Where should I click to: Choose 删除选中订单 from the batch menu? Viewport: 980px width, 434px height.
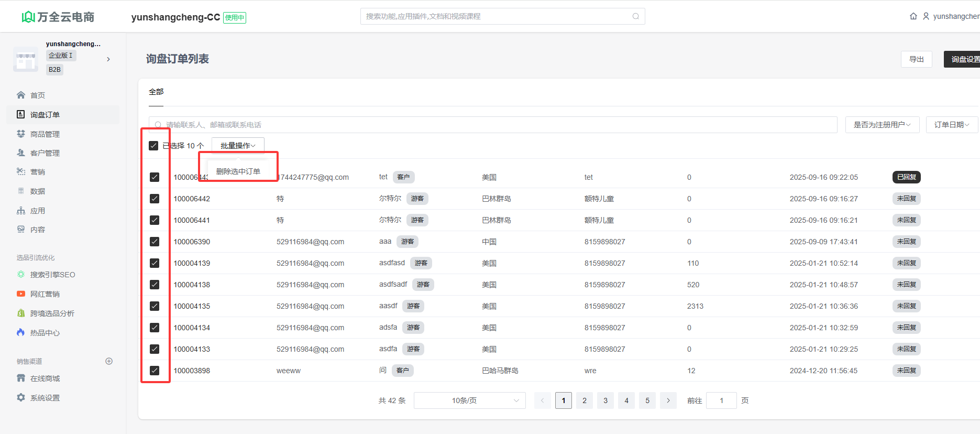(x=238, y=171)
